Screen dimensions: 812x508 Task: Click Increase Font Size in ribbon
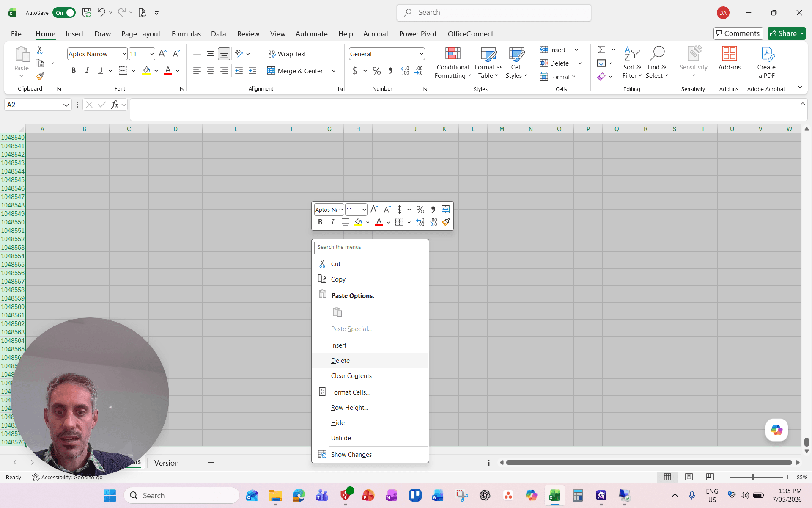tap(162, 54)
